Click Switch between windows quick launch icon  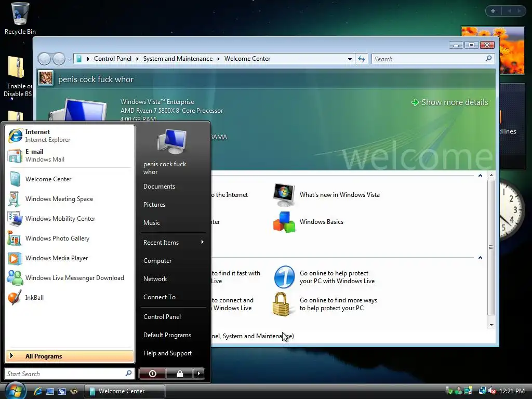(62, 391)
